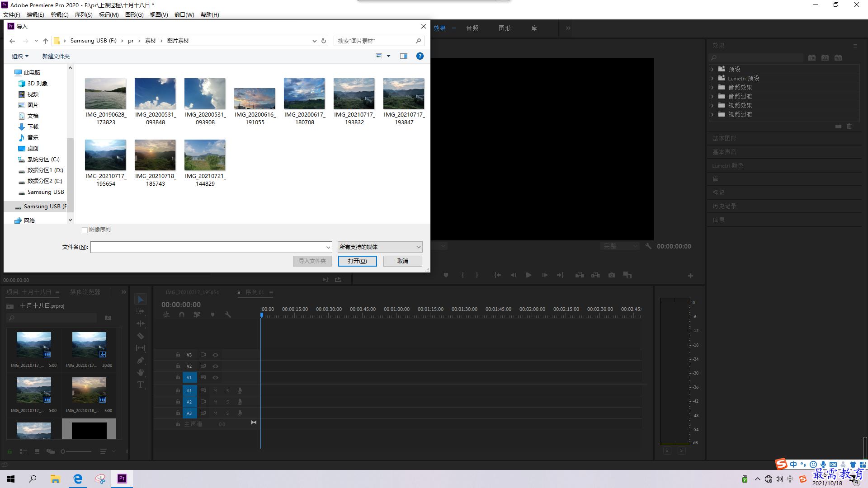Toggle V1 track output eye
868x488 pixels.
click(216, 378)
